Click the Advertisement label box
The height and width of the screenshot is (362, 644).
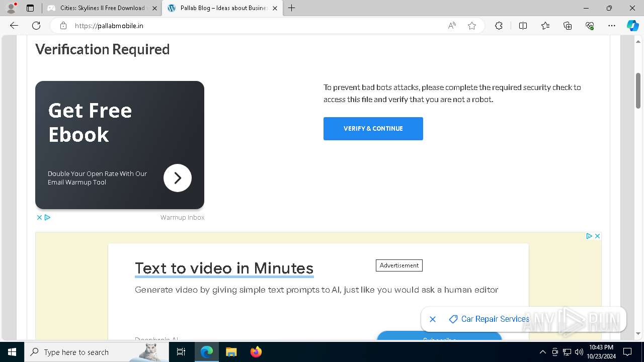(399, 265)
